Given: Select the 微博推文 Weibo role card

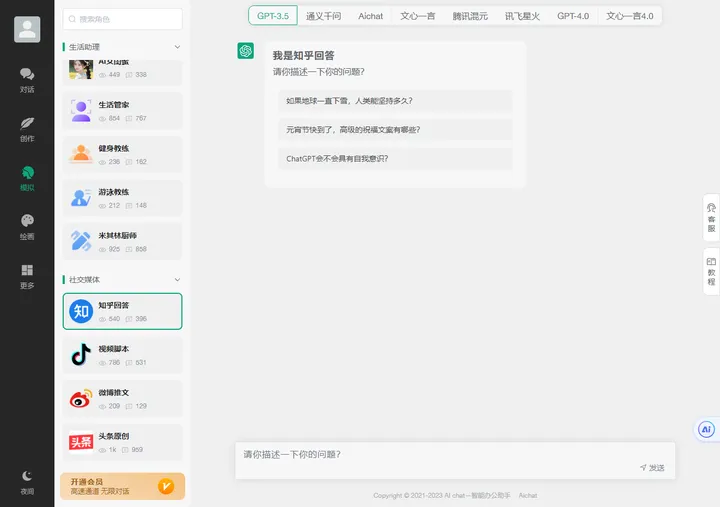Looking at the screenshot, I should [123, 399].
